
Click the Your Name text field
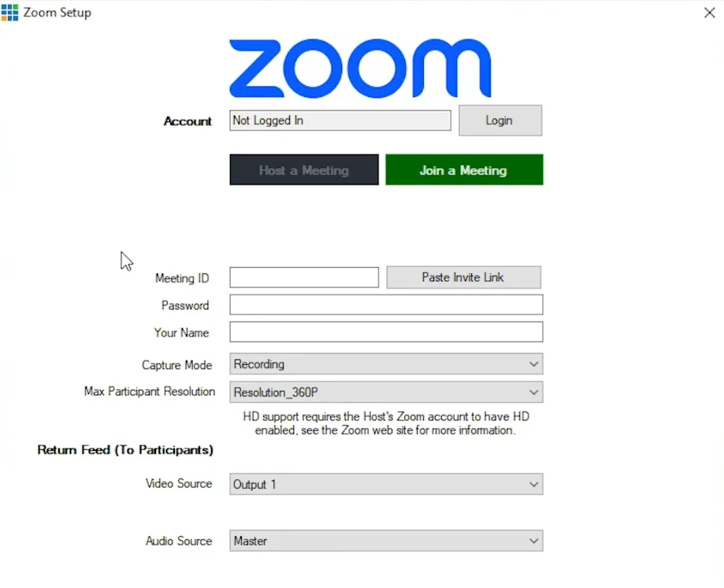(x=385, y=332)
